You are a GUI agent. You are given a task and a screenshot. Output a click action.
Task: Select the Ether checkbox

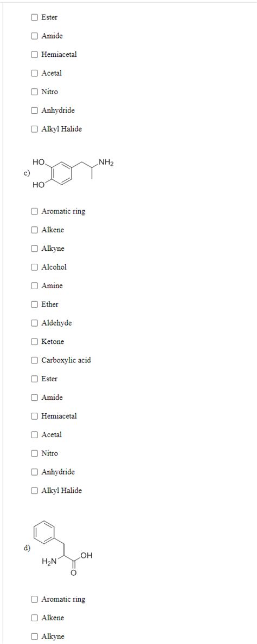tap(35, 304)
